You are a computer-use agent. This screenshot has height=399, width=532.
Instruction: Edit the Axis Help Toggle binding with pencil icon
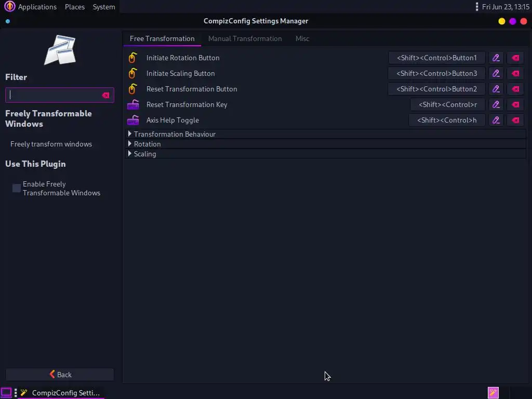click(496, 120)
